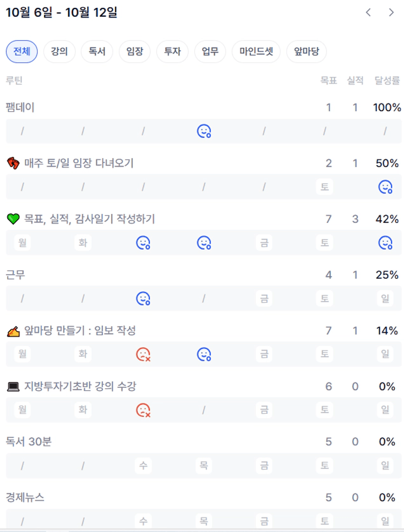Click the red sad face in 지방투자기초반 row

pyautogui.click(x=143, y=409)
